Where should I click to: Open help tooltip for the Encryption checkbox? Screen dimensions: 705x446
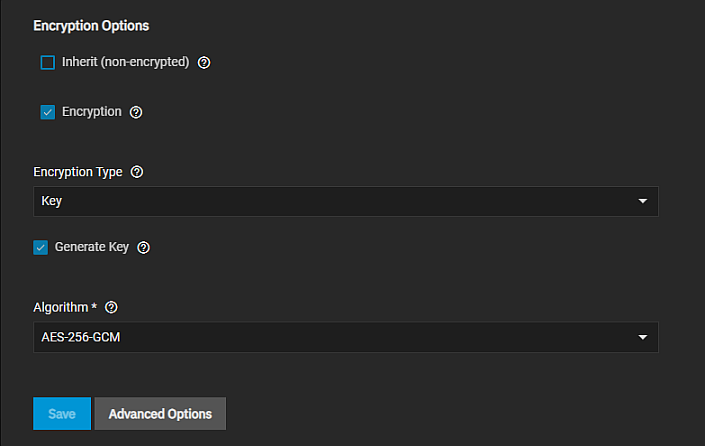point(136,112)
